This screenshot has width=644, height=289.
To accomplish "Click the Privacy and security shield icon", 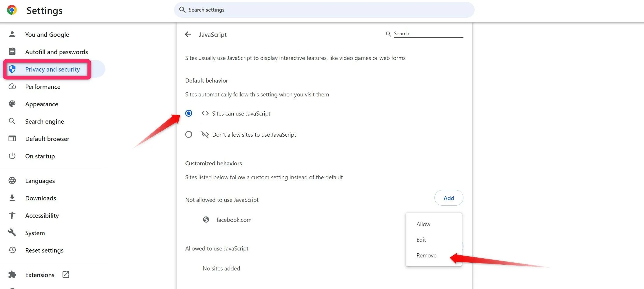I will click(12, 69).
